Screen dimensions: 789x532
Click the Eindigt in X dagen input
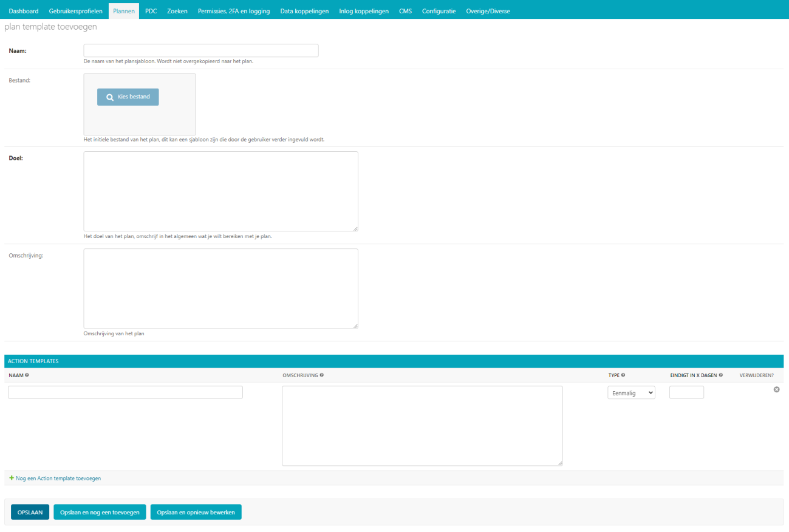(686, 393)
